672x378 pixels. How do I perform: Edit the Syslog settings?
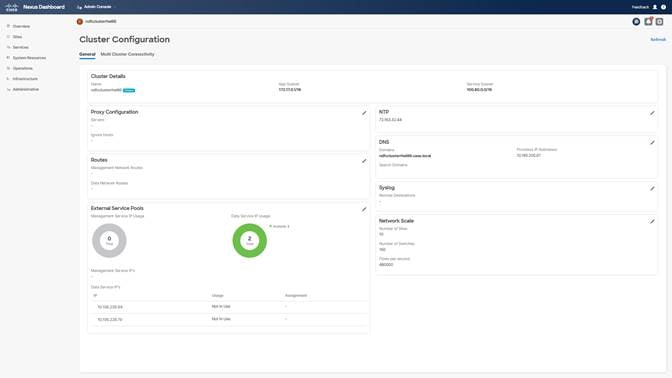click(652, 188)
